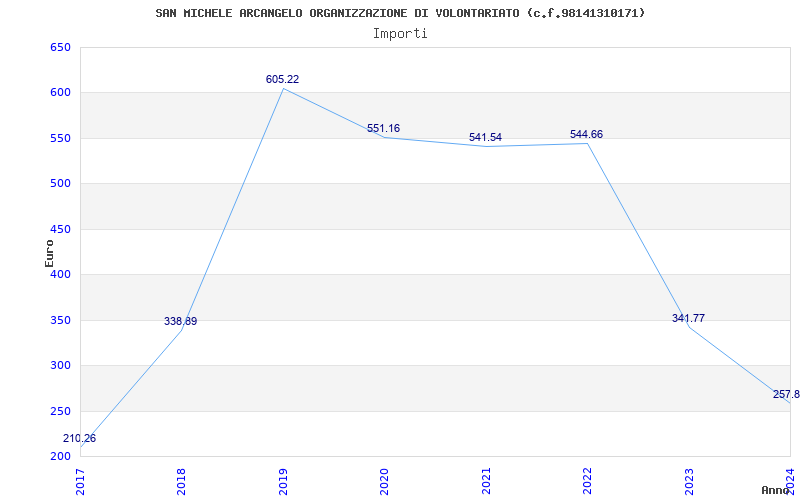Click the 210.26 data label for 2017
Screen dimensions: 800x500
[x=79, y=438]
